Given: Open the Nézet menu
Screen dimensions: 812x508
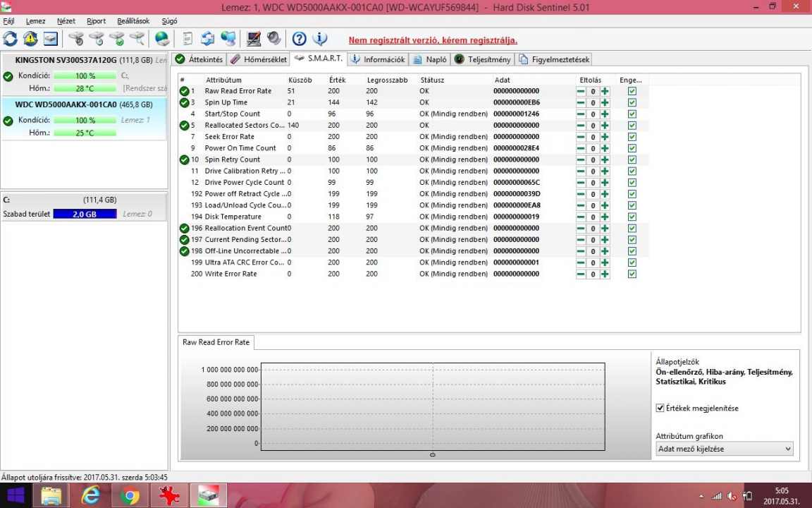Looking at the screenshot, I should (66, 21).
